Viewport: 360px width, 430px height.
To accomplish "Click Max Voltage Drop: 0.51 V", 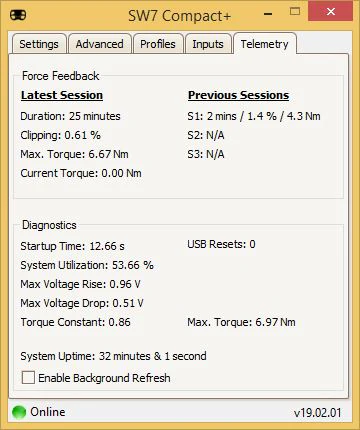I will (82, 303).
